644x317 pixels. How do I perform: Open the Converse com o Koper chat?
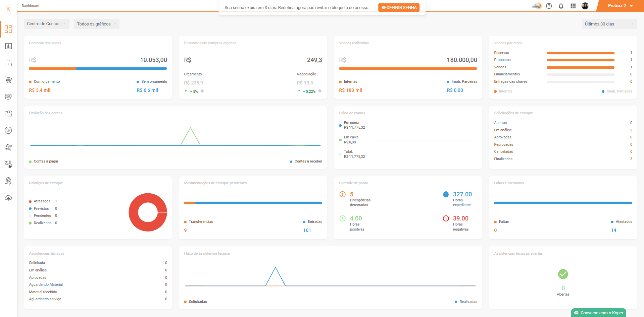tap(599, 313)
